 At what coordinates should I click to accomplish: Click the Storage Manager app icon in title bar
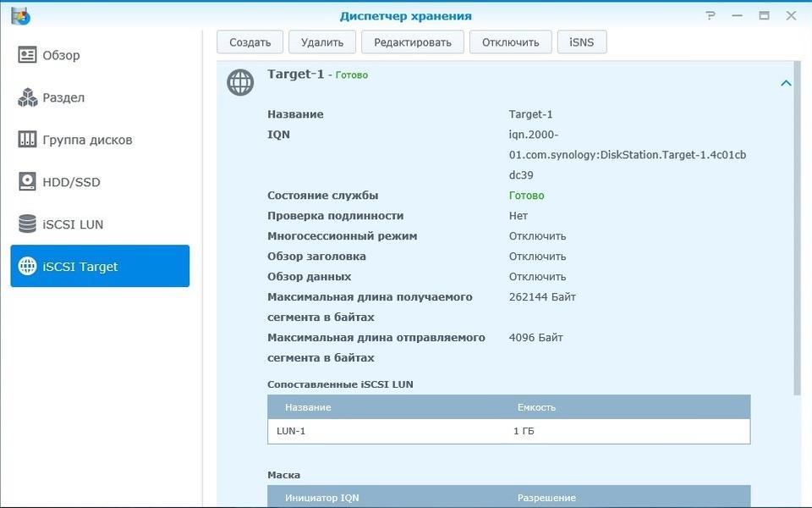pyautogui.click(x=19, y=15)
